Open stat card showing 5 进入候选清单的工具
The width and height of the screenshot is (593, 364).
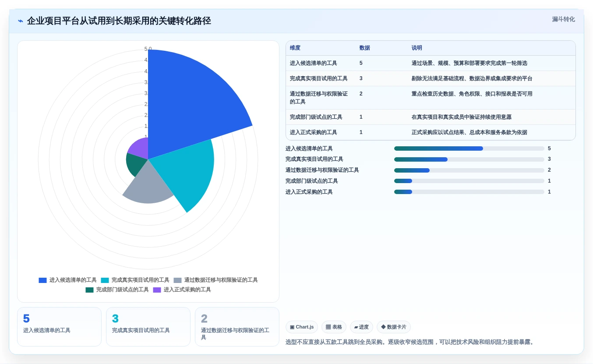59,327
